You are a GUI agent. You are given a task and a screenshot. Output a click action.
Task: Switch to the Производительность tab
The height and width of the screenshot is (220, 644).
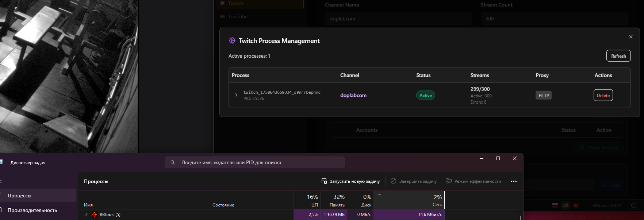click(32, 210)
